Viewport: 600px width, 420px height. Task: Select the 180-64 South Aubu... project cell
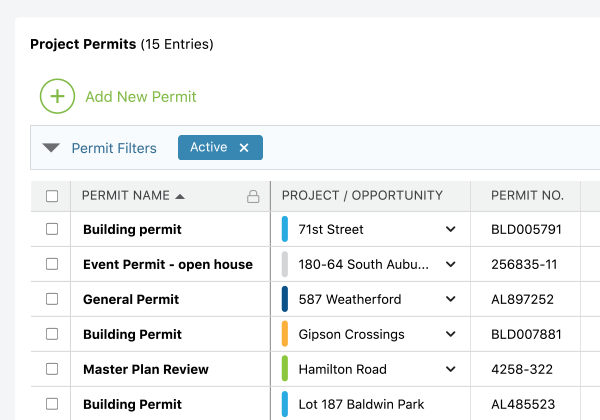click(x=370, y=264)
